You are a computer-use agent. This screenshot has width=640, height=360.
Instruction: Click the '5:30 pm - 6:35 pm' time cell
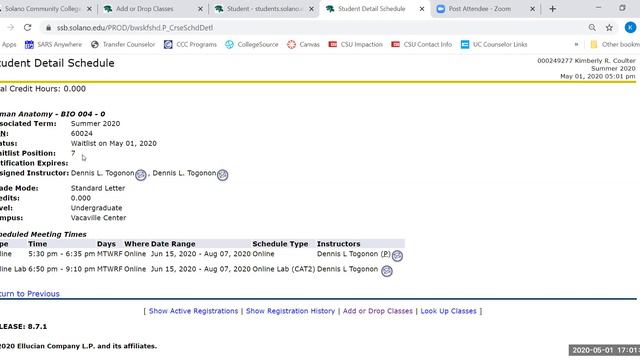[x=62, y=254]
